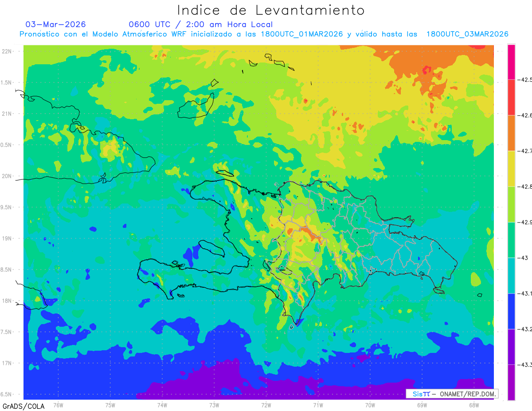Click the "18N" latitude label
The width and height of the screenshot is (532, 411).
[7, 301]
